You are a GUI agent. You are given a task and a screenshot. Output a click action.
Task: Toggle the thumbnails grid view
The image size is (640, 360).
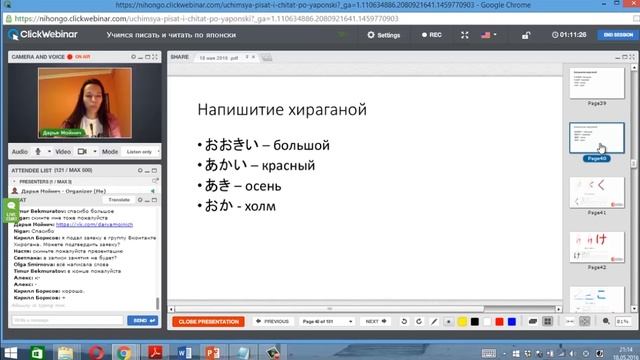547,322
